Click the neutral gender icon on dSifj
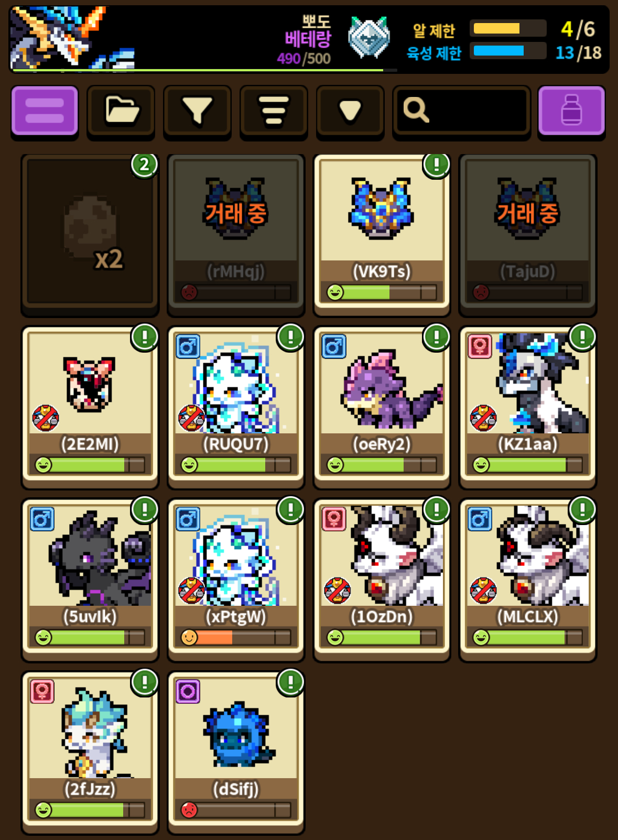Image resolution: width=618 pixels, height=840 pixels. coord(188,692)
